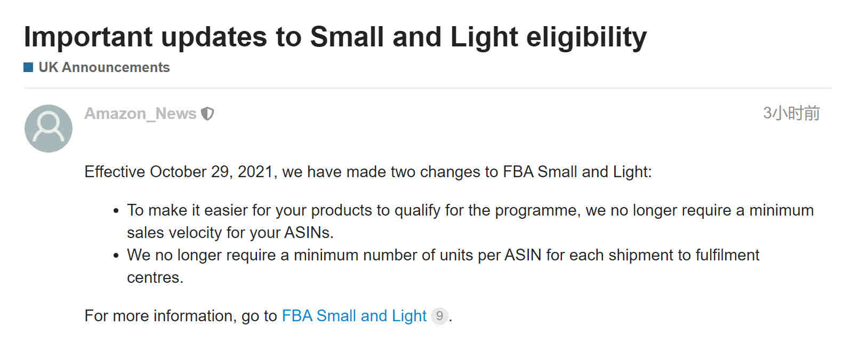The height and width of the screenshot is (357, 868).
Task: Click the first bullet point marker
Action: (x=116, y=211)
